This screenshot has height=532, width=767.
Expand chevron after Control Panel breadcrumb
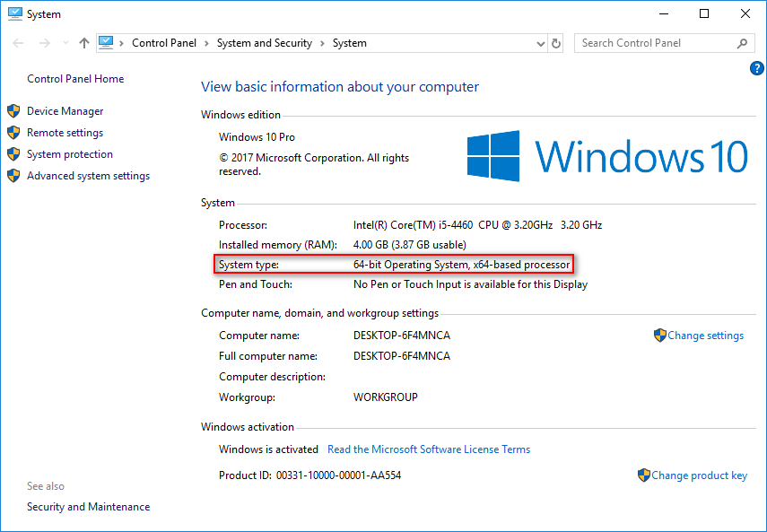pos(206,43)
